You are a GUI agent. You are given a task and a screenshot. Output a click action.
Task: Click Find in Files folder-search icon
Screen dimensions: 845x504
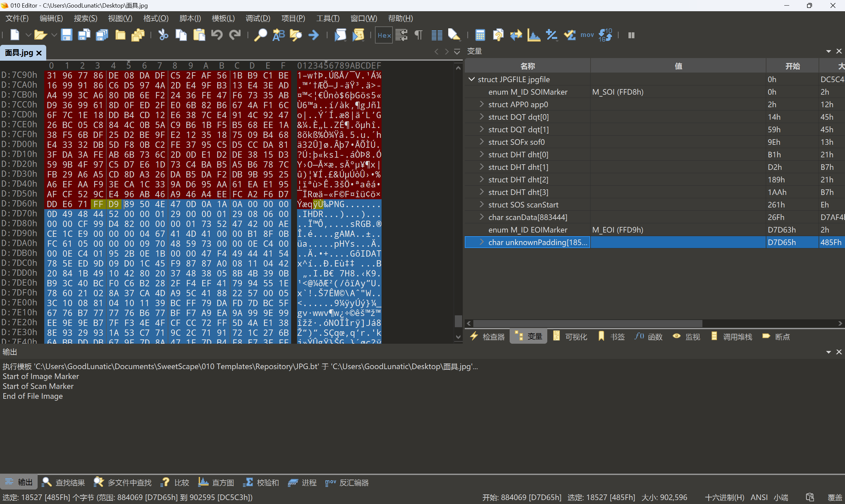click(x=296, y=35)
